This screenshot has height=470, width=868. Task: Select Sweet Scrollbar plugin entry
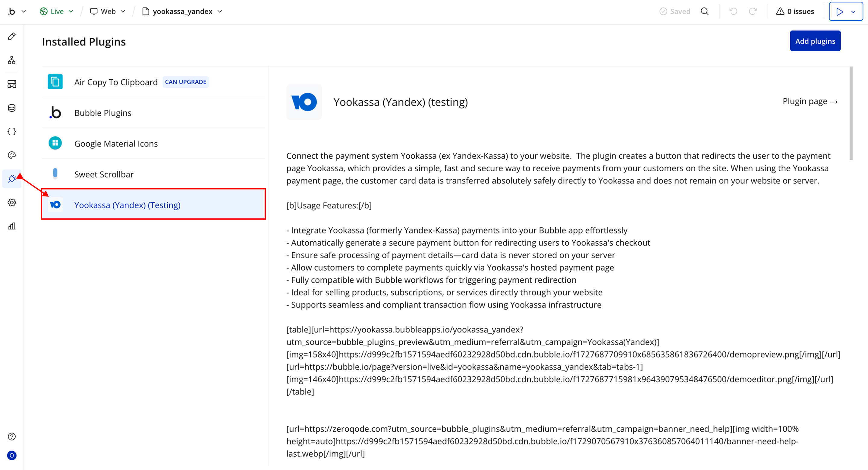coord(104,174)
